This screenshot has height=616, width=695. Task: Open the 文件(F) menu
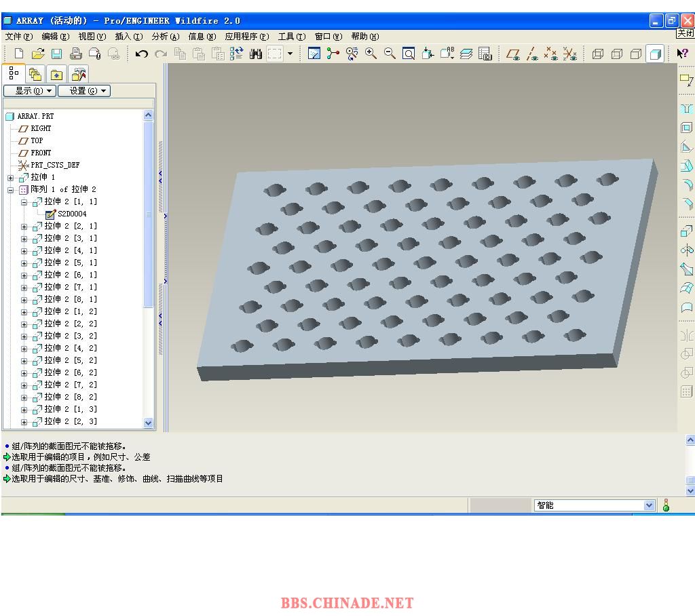(x=19, y=37)
